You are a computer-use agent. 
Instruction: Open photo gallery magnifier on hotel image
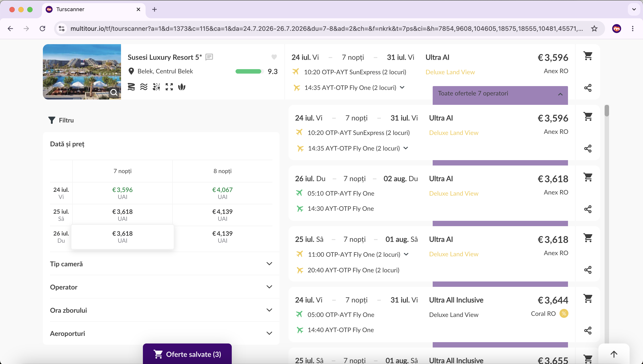[x=114, y=92]
